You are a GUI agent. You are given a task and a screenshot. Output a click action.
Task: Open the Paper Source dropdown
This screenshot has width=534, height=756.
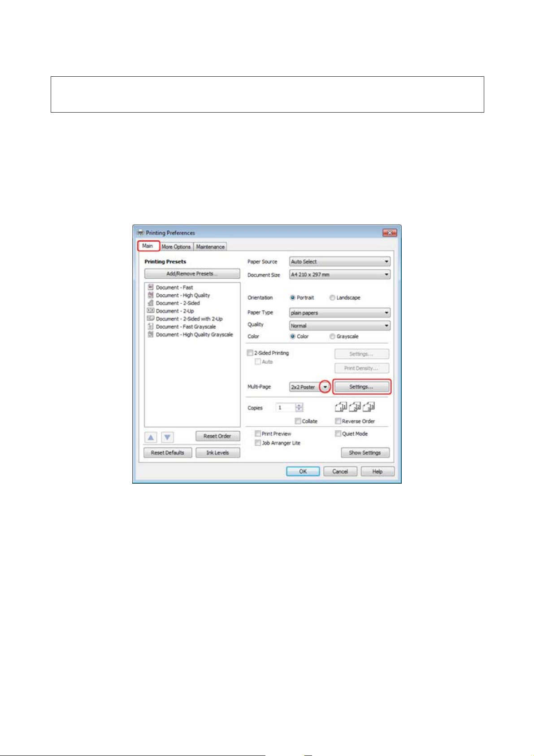coord(340,262)
